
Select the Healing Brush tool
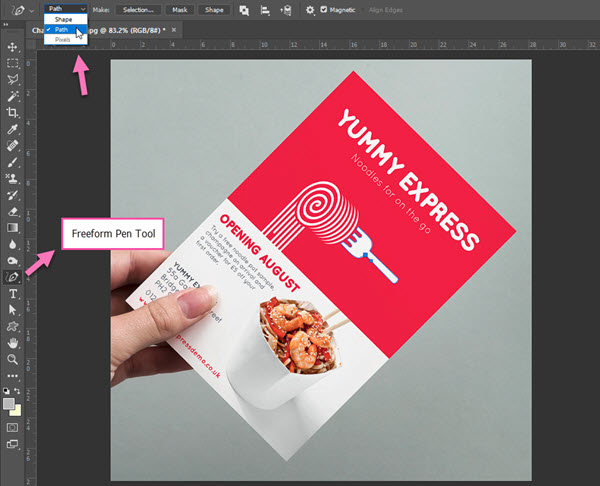point(12,145)
